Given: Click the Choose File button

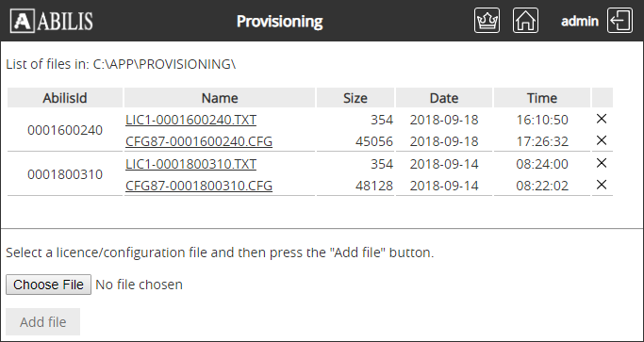Looking at the screenshot, I should click(48, 285).
